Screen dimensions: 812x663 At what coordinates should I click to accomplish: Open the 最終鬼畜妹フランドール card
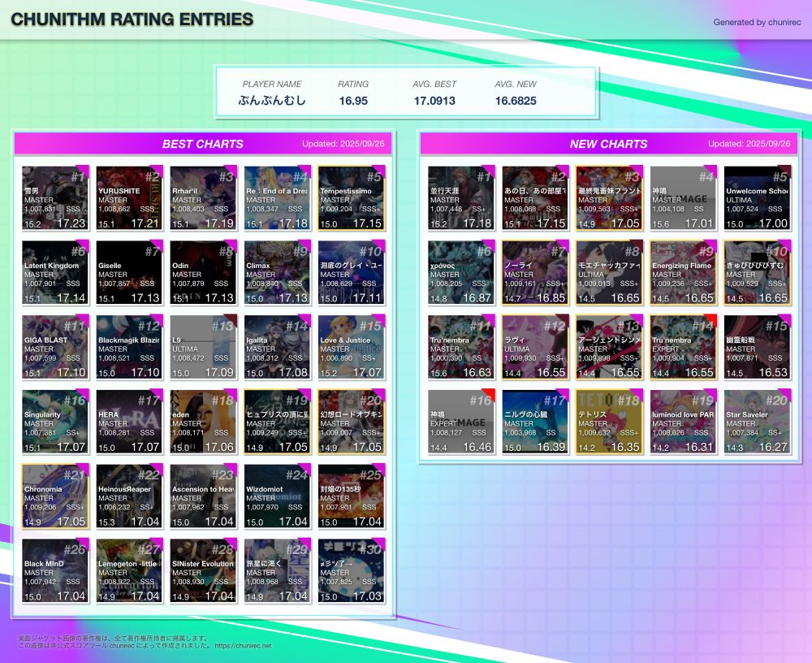(x=610, y=198)
